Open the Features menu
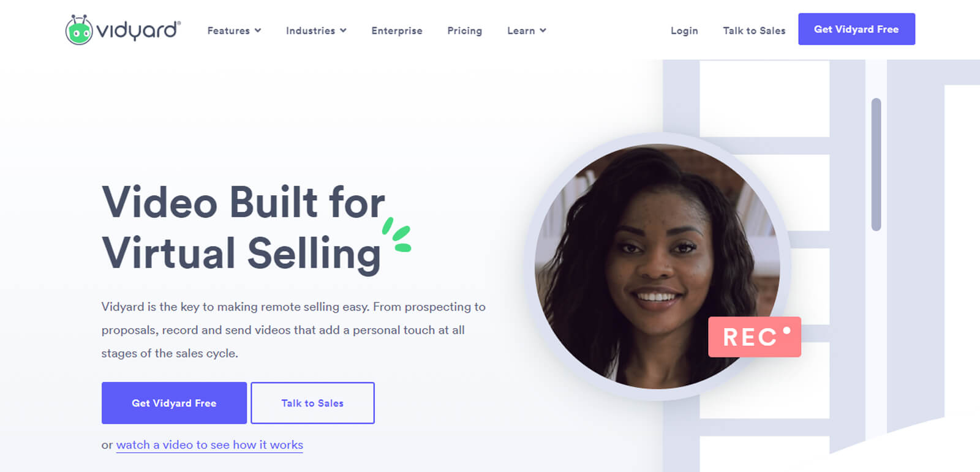Screen dimensions: 980x472 point(235,31)
